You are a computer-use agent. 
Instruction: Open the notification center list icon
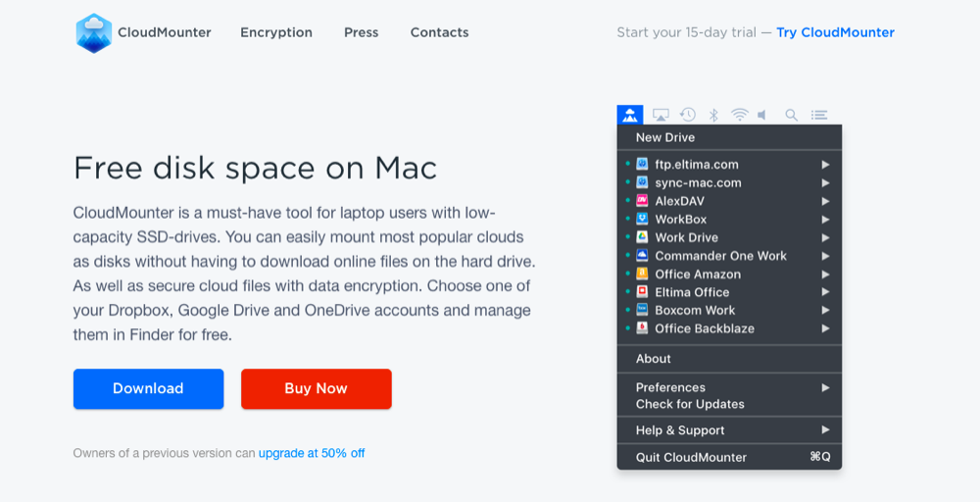pyautogui.click(x=818, y=115)
